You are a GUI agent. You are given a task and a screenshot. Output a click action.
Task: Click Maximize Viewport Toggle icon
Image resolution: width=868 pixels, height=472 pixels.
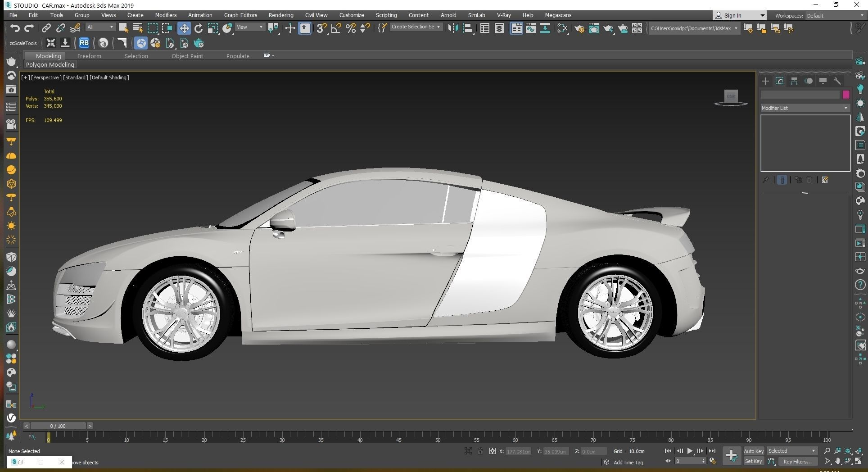click(x=858, y=461)
